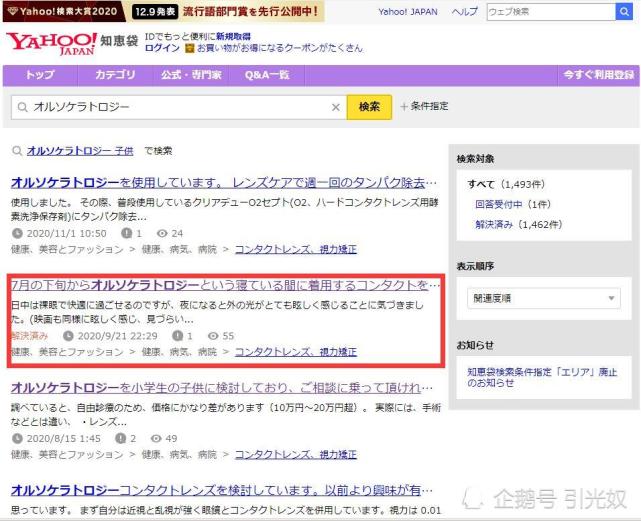Open the ヘルプ link
641x521 pixels.
465,12
